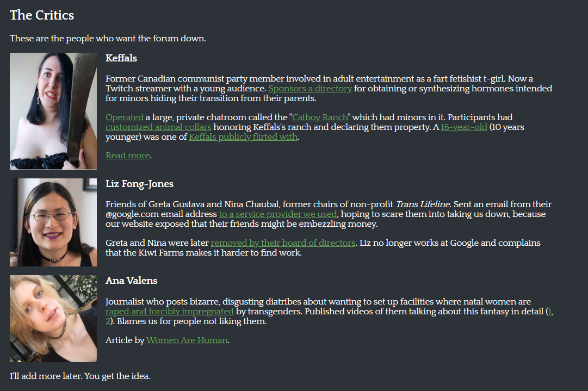
Task: Click the "Operated" hyperlink
Action: pyautogui.click(x=125, y=117)
